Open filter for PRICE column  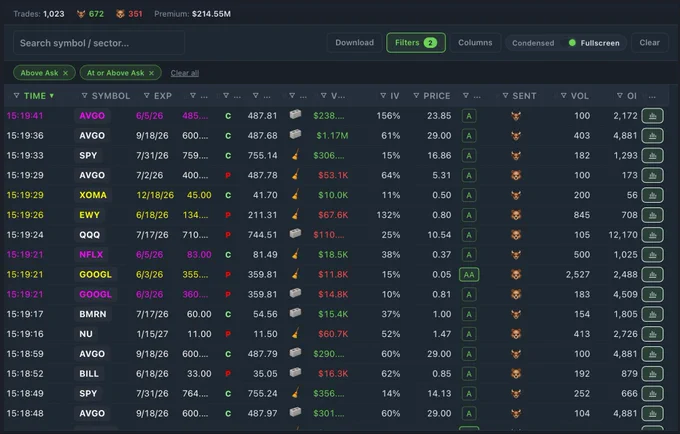click(x=416, y=96)
